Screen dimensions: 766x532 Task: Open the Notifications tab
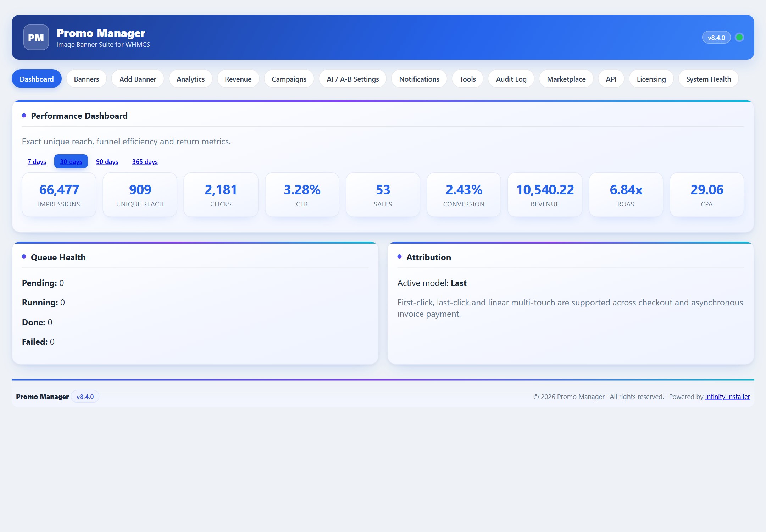click(419, 79)
